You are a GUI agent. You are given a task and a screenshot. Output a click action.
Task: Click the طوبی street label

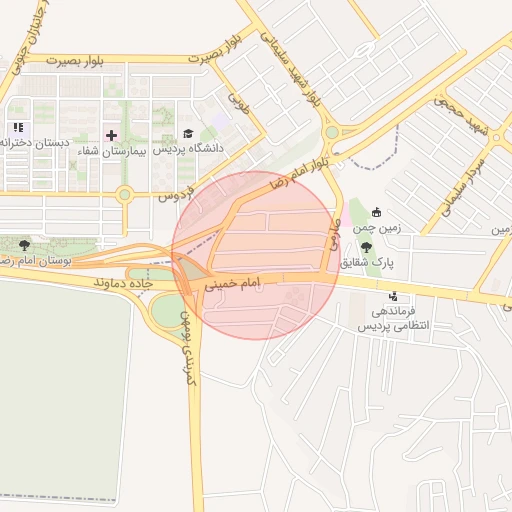click(239, 103)
